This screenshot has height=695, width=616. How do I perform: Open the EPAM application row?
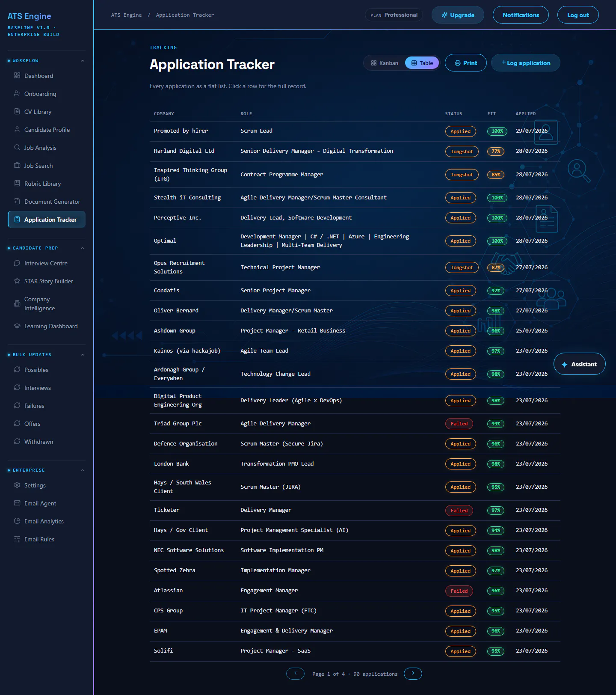tap(355, 631)
